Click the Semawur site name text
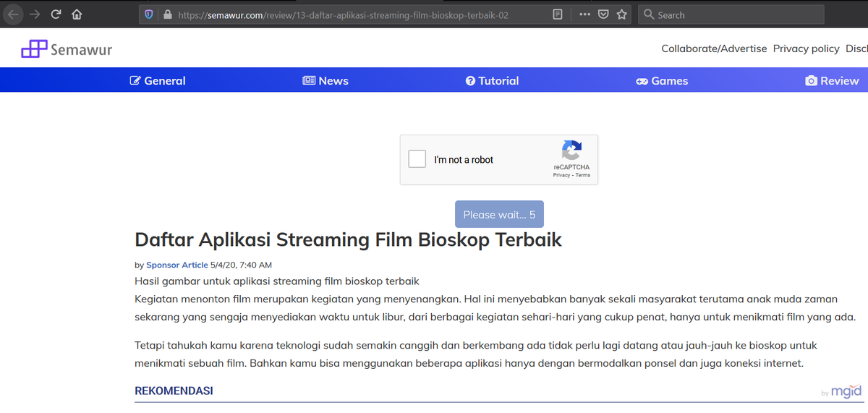Screen dimensions: 868x413 [81, 50]
